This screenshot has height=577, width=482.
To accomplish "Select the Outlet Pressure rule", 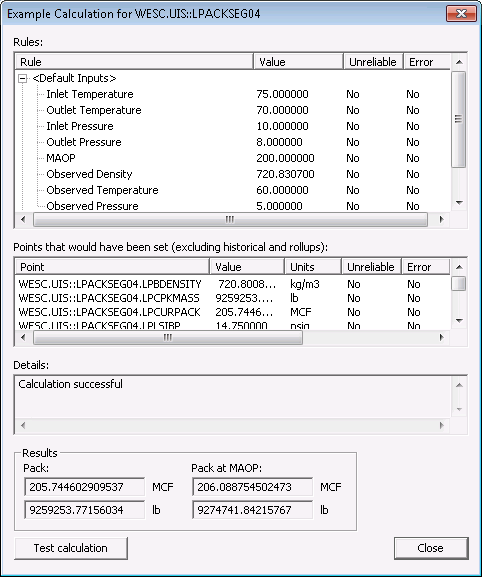I will coord(84,142).
